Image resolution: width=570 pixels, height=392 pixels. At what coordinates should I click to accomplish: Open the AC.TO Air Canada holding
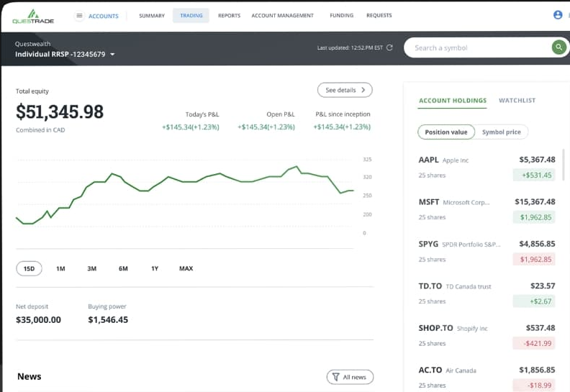[487, 378]
